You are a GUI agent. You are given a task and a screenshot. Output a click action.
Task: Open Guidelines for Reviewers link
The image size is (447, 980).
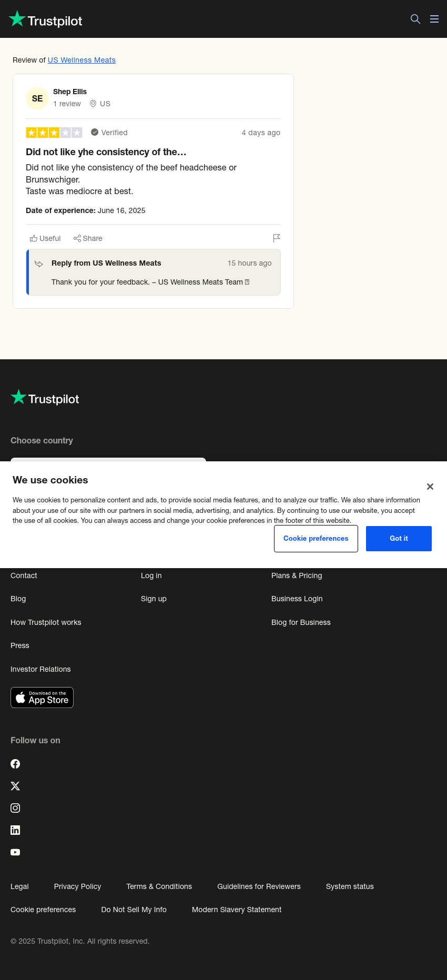pos(259,886)
